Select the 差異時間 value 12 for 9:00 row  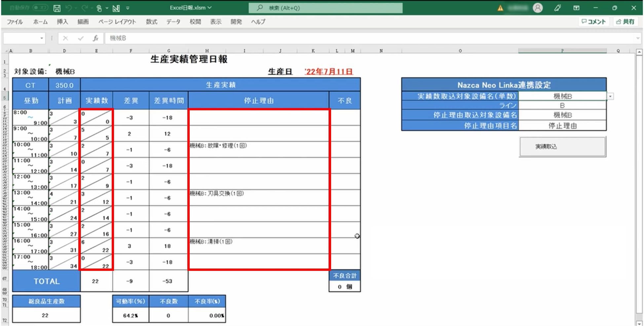click(x=169, y=134)
